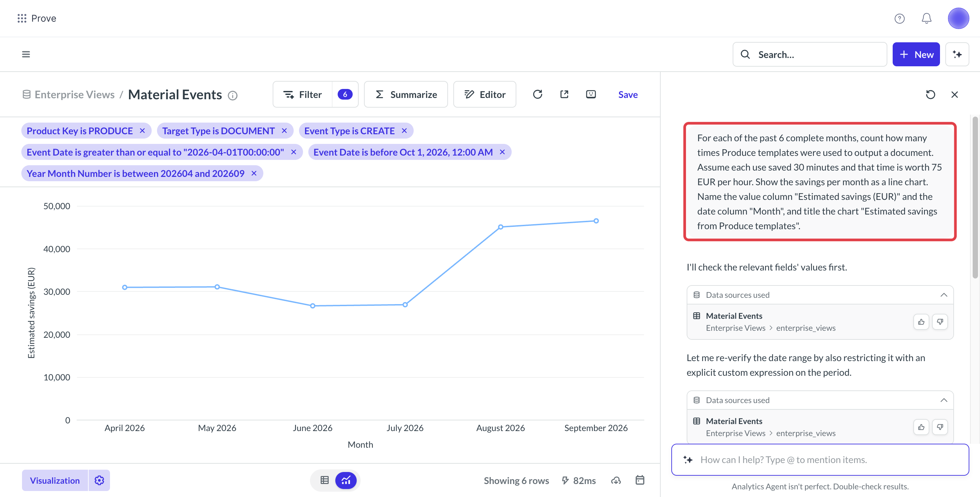Remove the Product Key is PRODUCE filter
Image resolution: width=980 pixels, height=497 pixels.
click(x=142, y=131)
